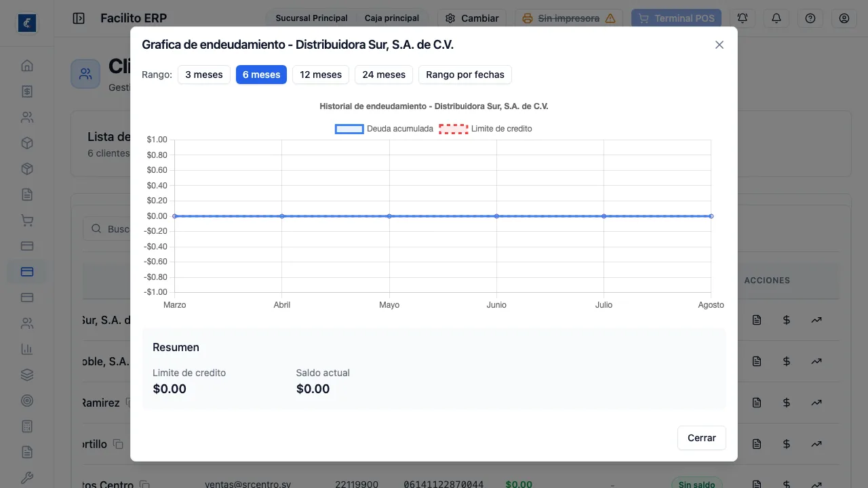868x488 pixels.
Task: Open trend chart icon in Sur, S.A. row
Action: point(816,320)
